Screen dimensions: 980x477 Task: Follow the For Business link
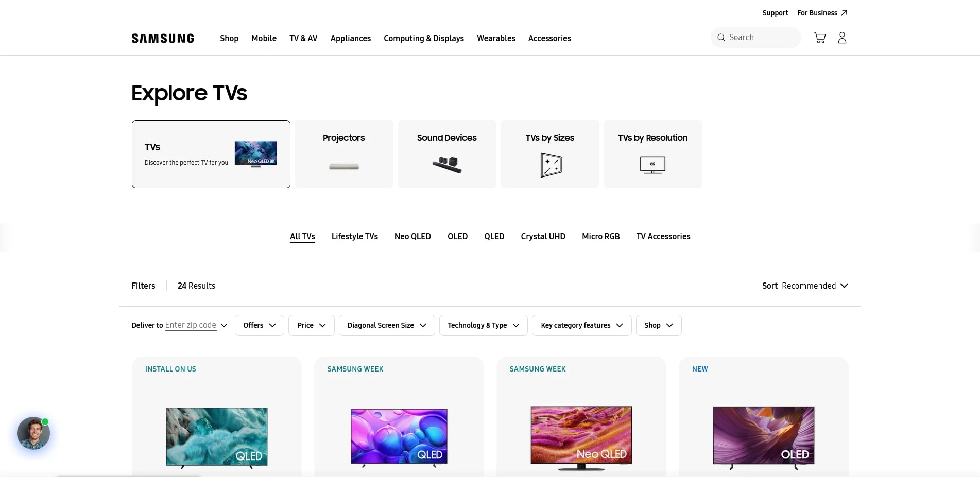tap(822, 13)
